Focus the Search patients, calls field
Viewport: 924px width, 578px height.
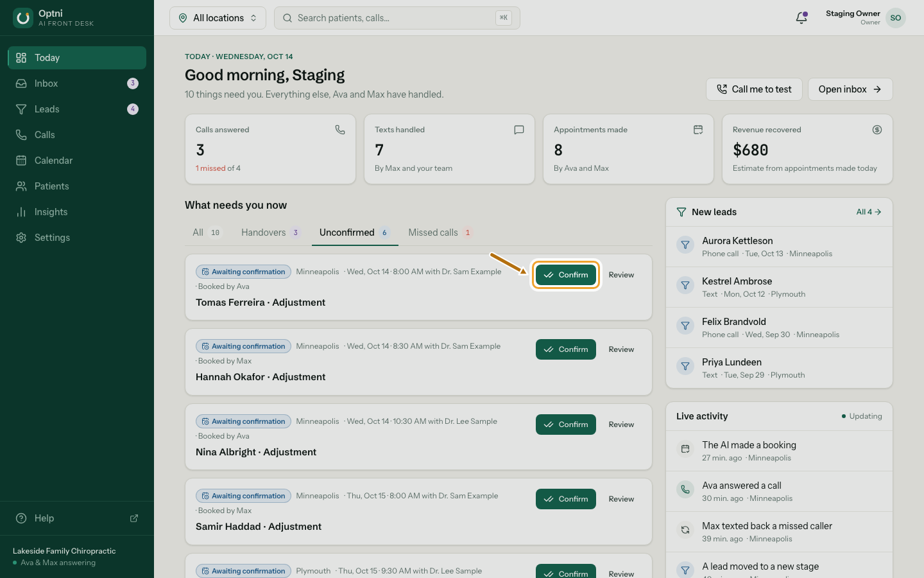pyautogui.click(x=397, y=18)
